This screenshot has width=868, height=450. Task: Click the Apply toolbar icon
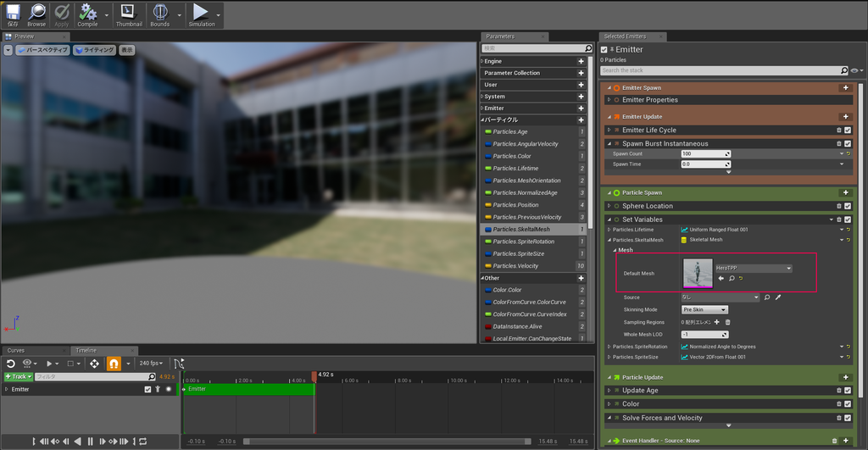[x=61, y=12]
